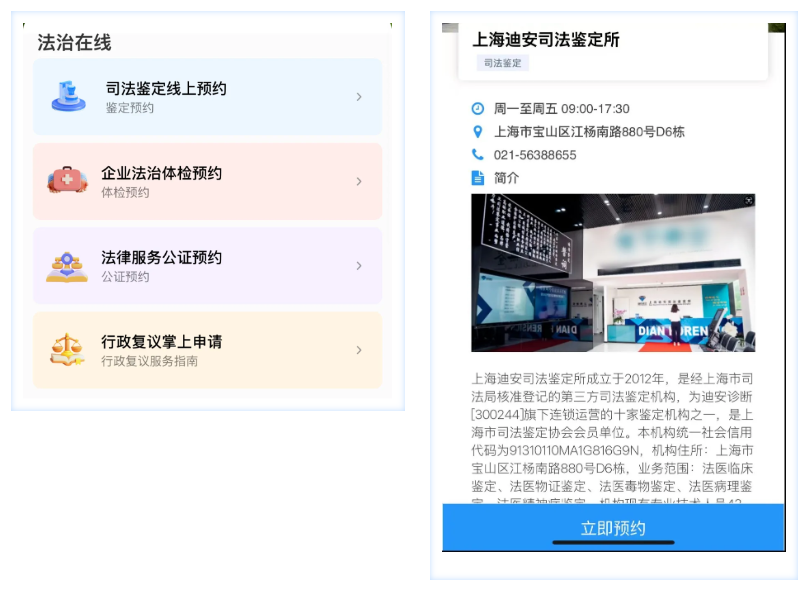Click the expand icon on photo corner
The height and width of the screenshot is (600, 805).
748,201
